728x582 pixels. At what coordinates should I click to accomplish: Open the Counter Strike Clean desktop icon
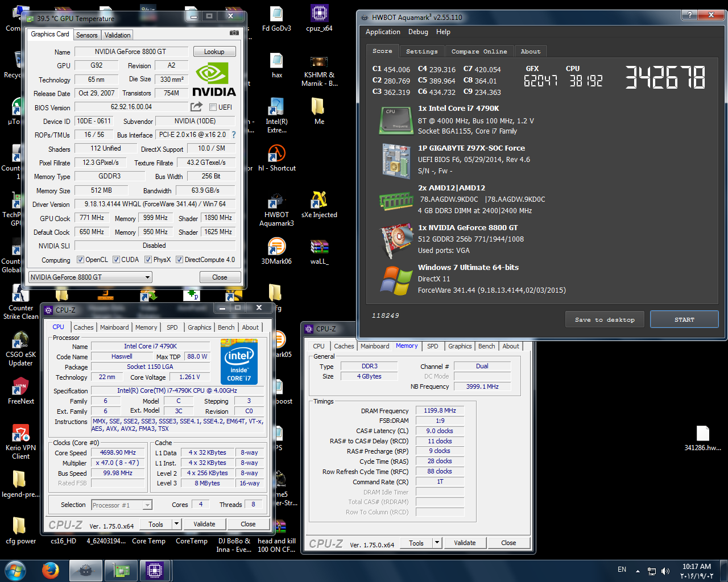tap(21, 302)
